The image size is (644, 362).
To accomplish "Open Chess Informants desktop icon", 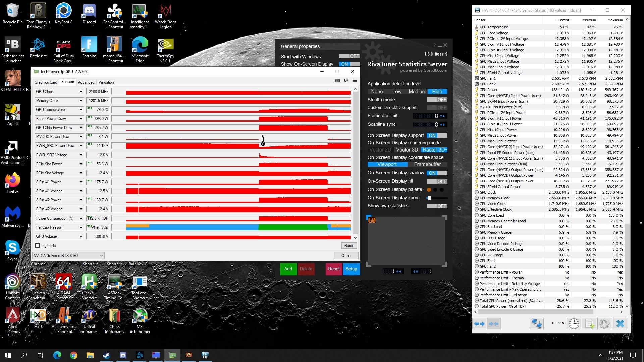I will 114,321.
